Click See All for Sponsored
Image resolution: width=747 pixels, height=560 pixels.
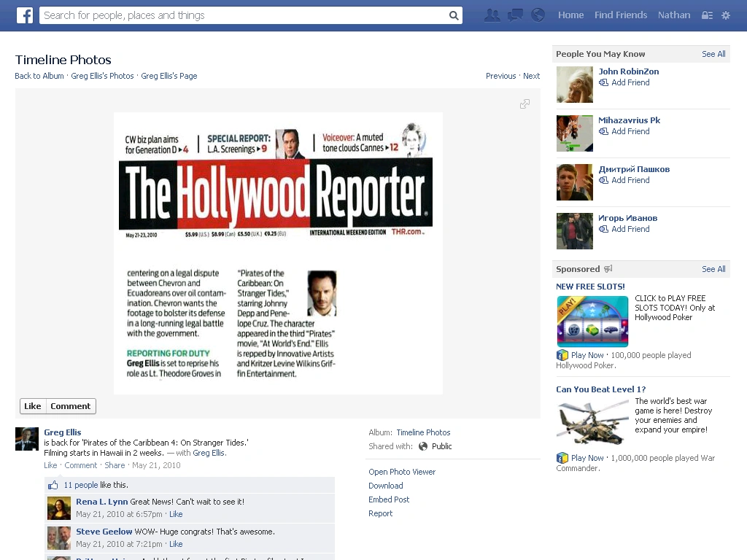coord(713,269)
